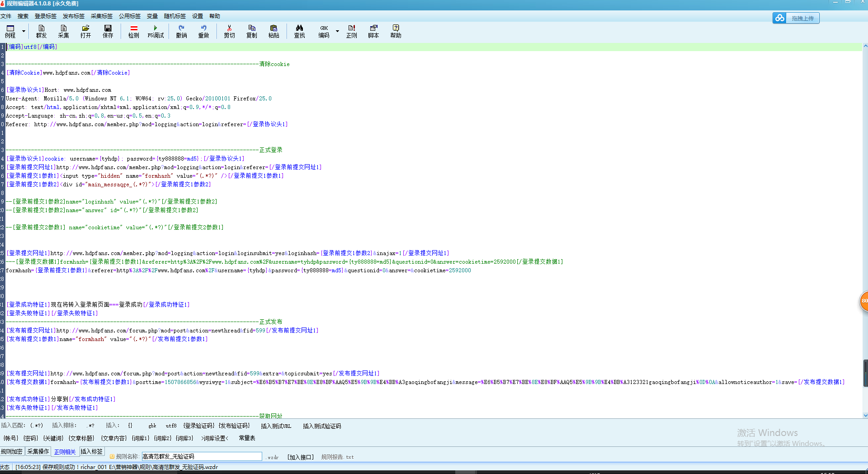Expand the 例程 dropdown arrow
The height and width of the screenshot is (474, 868).
point(24,32)
